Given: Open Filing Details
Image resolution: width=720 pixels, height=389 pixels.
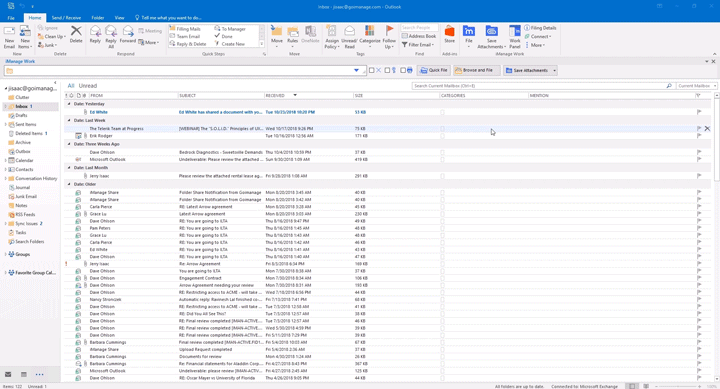Looking at the screenshot, I should [540, 28].
